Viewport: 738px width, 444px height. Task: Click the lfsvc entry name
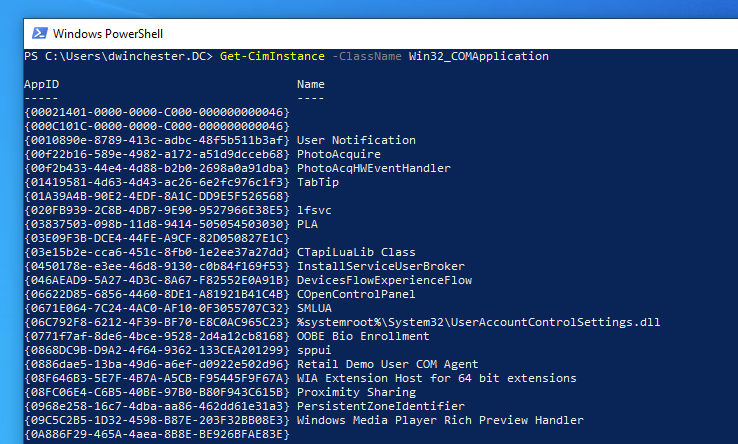point(314,210)
